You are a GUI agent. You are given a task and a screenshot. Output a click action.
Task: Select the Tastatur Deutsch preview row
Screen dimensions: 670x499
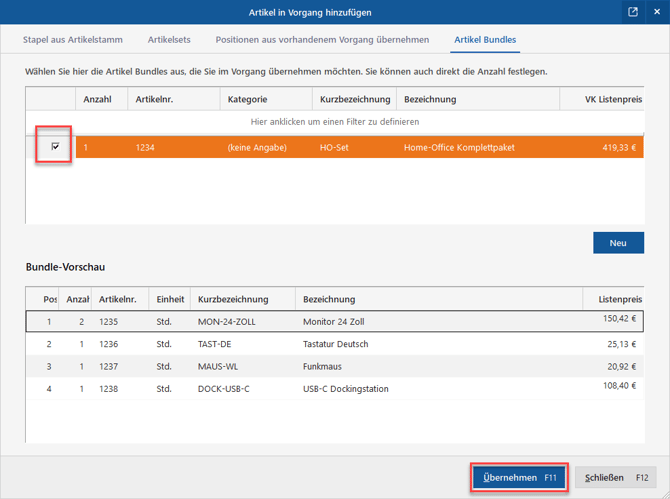pos(335,344)
